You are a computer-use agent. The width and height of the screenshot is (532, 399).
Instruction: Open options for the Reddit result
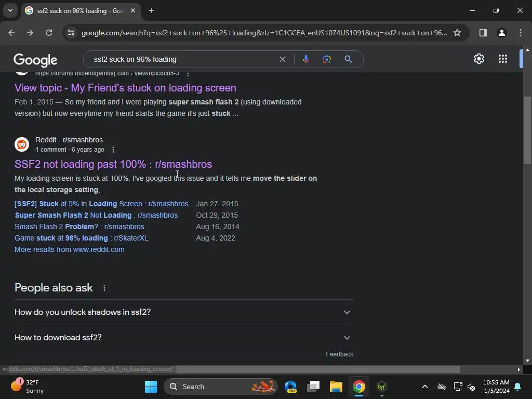pos(113,150)
